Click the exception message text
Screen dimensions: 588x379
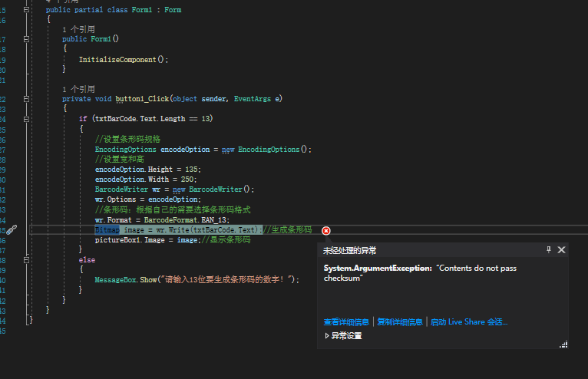click(x=420, y=273)
